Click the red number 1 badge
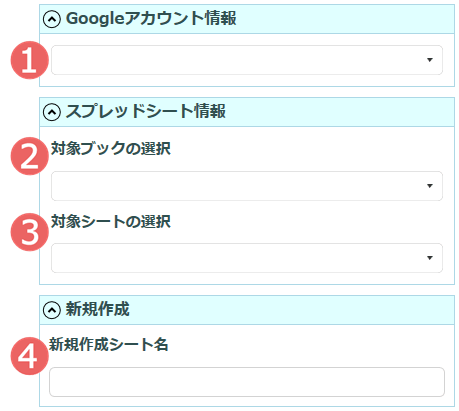459x411 pixels. (30, 60)
